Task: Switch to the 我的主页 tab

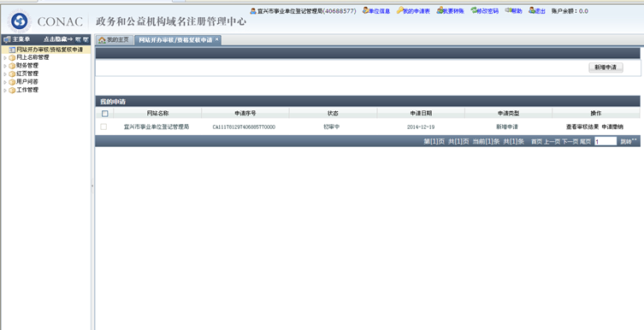Action: click(115, 40)
